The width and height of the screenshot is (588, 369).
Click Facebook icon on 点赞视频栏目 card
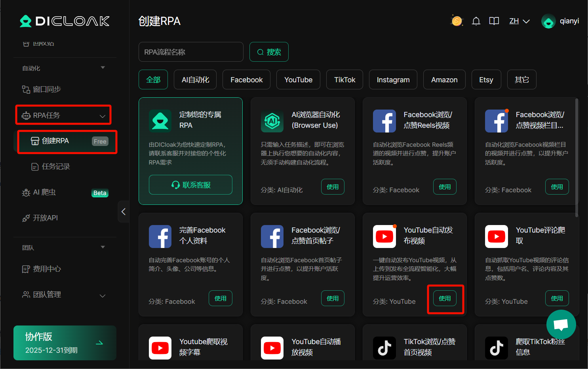[497, 121]
